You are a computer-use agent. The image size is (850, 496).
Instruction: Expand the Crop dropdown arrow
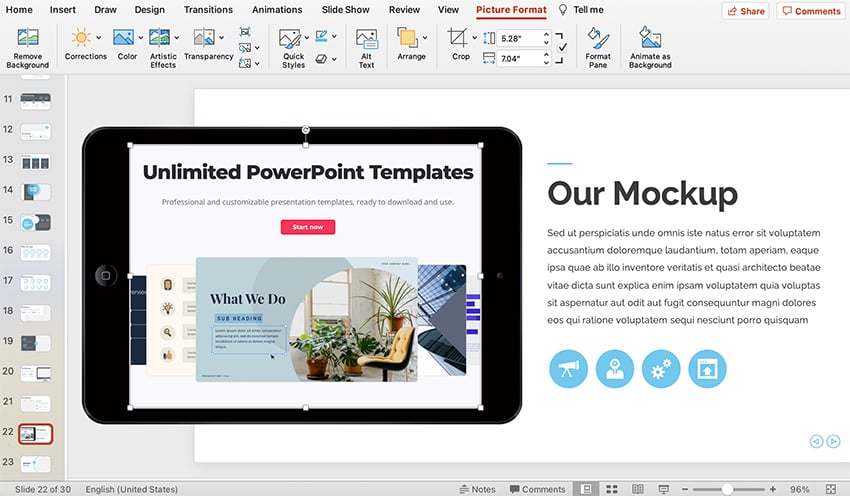point(472,38)
